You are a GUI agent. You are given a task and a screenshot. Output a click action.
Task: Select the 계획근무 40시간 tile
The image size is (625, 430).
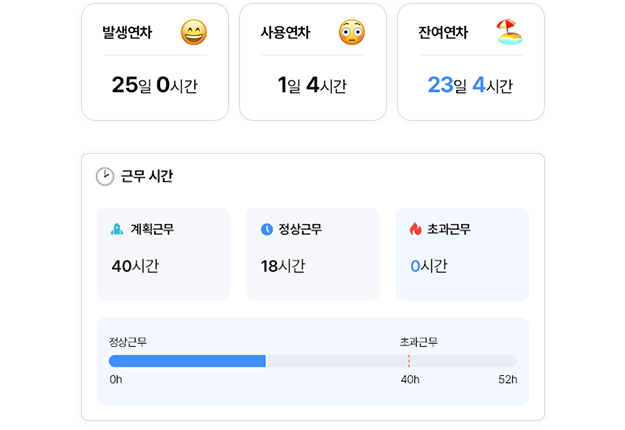[x=163, y=254]
